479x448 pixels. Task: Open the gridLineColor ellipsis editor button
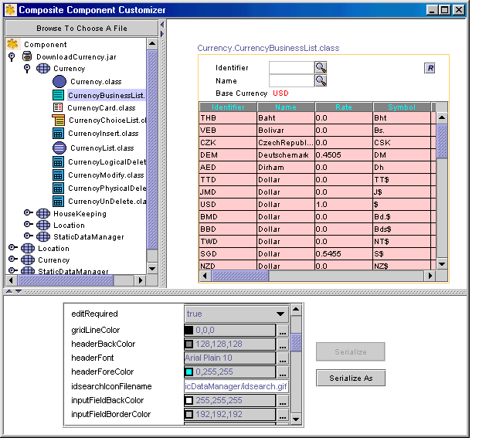coord(283,331)
